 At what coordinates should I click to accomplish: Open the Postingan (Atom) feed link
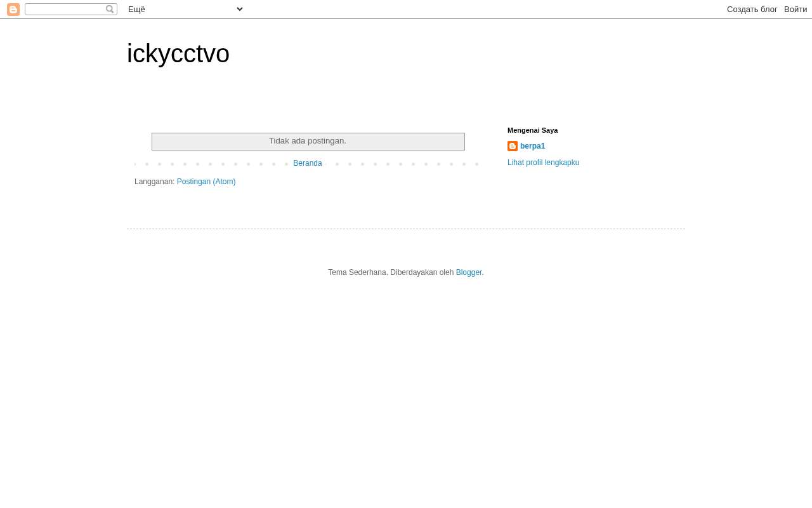[206, 182]
